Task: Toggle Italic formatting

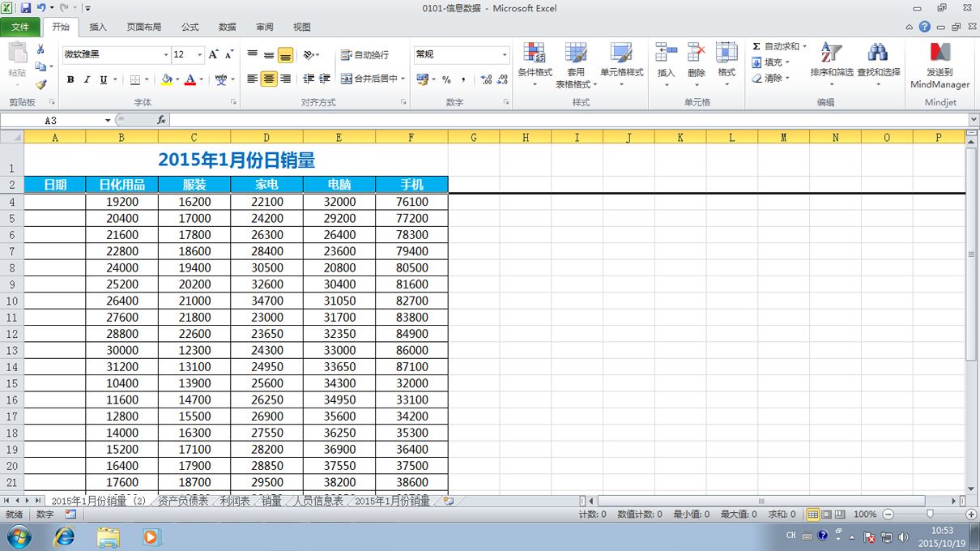Action: point(87,79)
